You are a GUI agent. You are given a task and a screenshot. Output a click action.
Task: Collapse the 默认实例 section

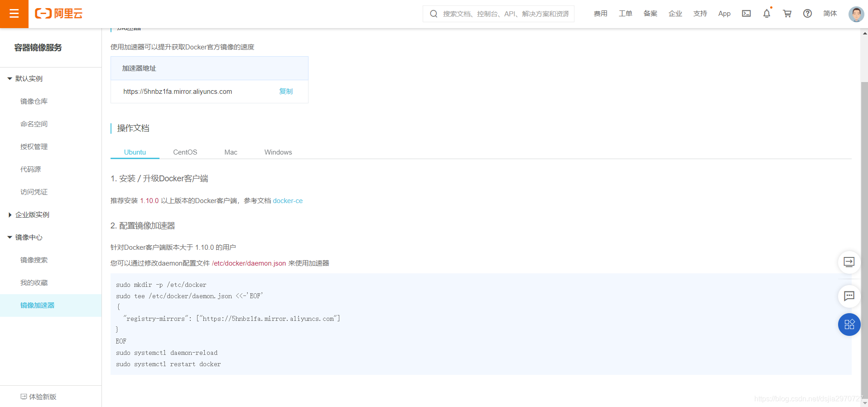10,79
